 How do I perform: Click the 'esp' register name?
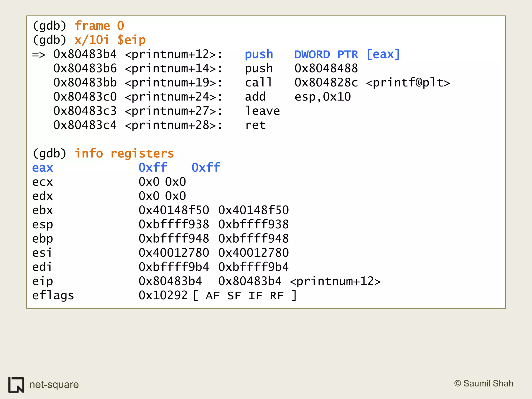pyautogui.click(x=43, y=225)
